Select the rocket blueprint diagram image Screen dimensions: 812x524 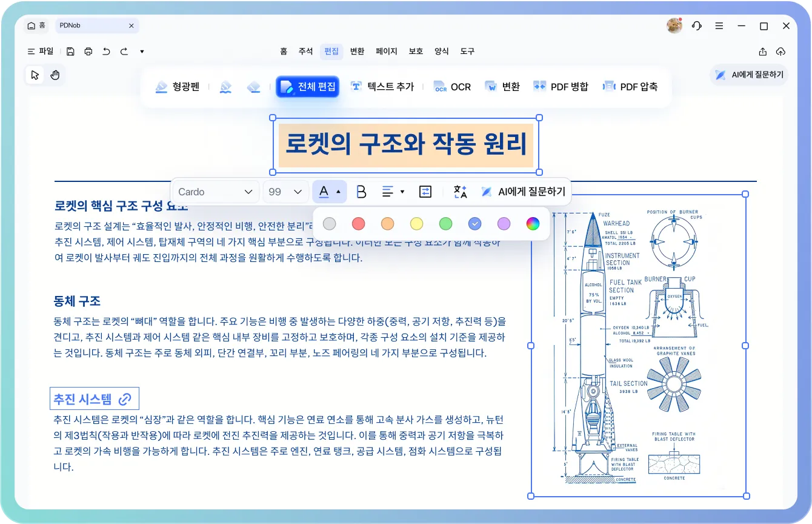(x=638, y=345)
